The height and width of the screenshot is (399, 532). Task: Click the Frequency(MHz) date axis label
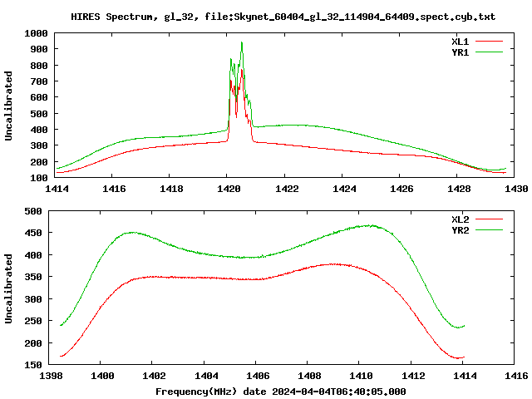(x=281, y=392)
